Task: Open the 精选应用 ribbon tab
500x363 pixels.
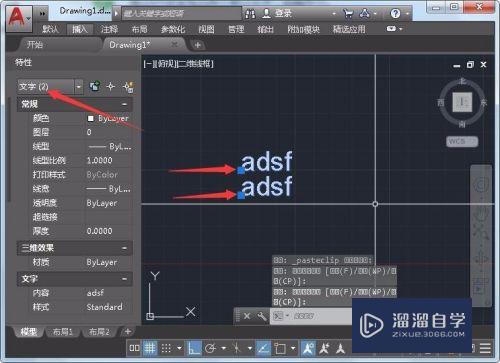Action: (x=349, y=29)
